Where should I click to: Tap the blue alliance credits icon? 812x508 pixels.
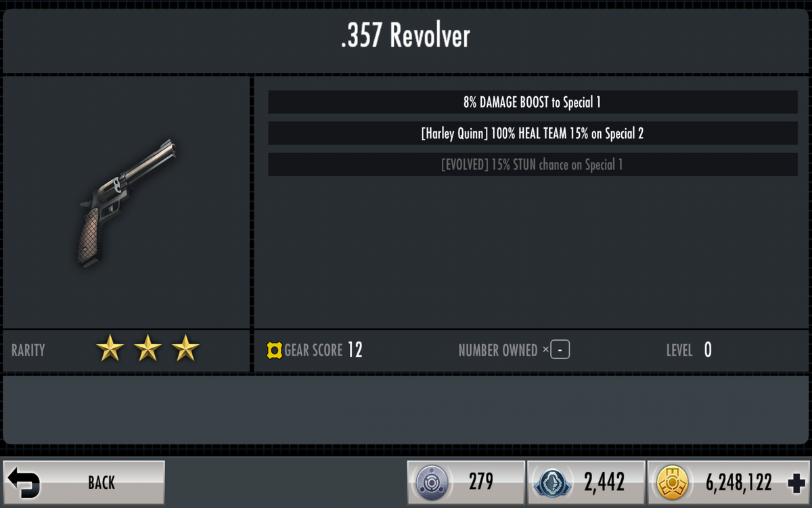pyautogui.click(x=552, y=483)
